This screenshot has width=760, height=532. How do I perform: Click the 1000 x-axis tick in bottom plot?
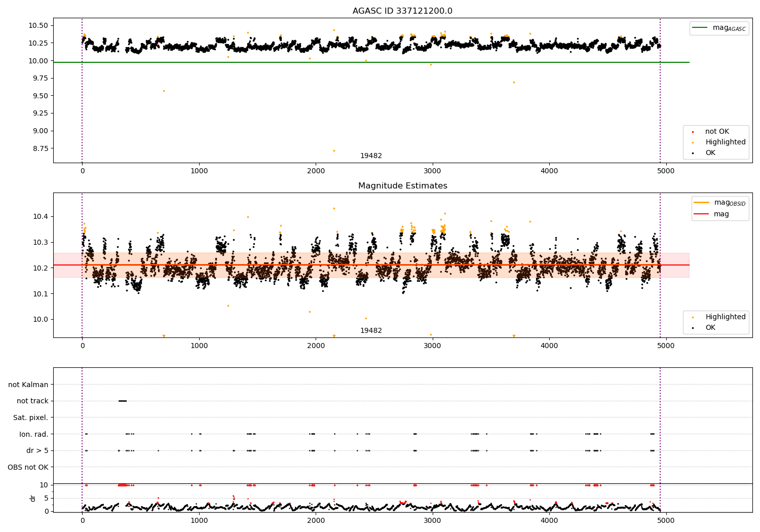[x=199, y=520]
